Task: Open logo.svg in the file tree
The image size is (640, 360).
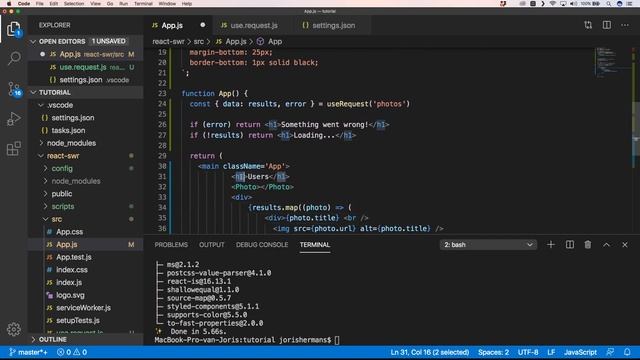Action: [x=70, y=295]
